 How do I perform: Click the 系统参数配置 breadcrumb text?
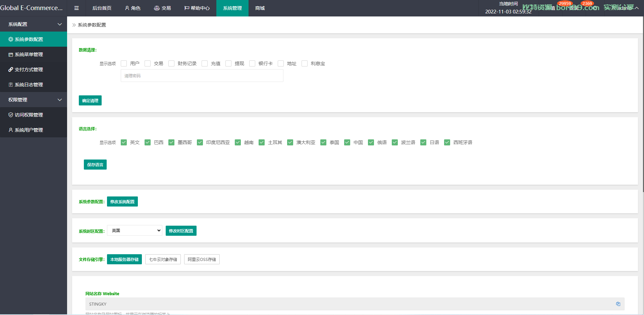click(x=92, y=25)
